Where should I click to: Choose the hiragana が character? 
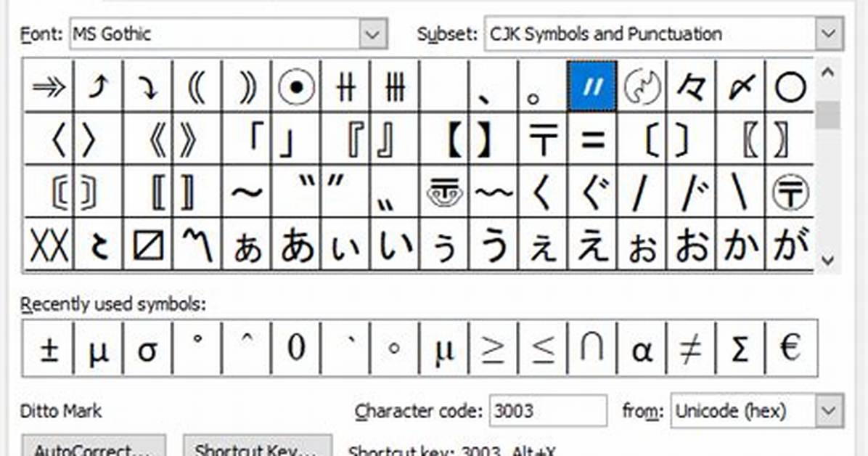coord(790,245)
